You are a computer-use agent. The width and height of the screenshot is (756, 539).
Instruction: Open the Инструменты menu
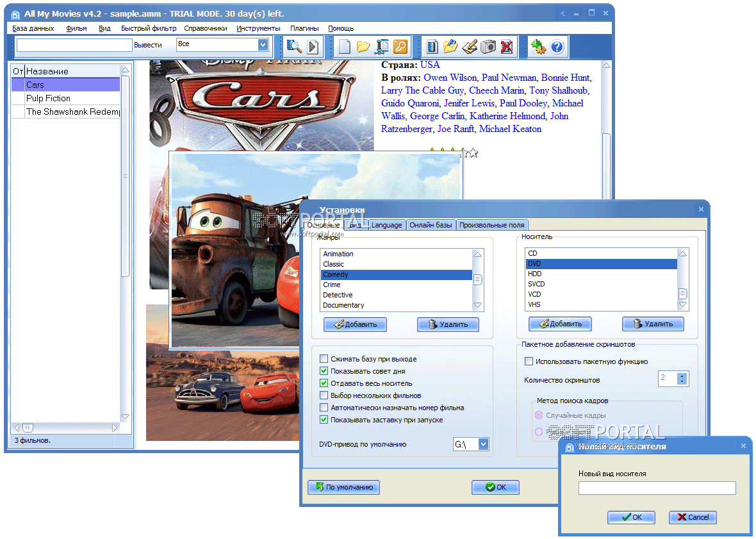point(258,28)
